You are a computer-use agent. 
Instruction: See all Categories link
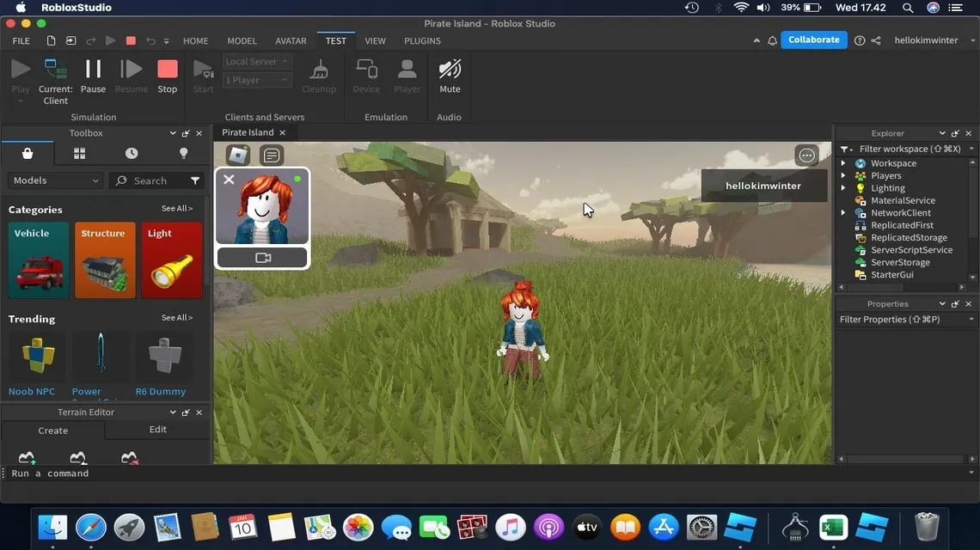pos(177,208)
